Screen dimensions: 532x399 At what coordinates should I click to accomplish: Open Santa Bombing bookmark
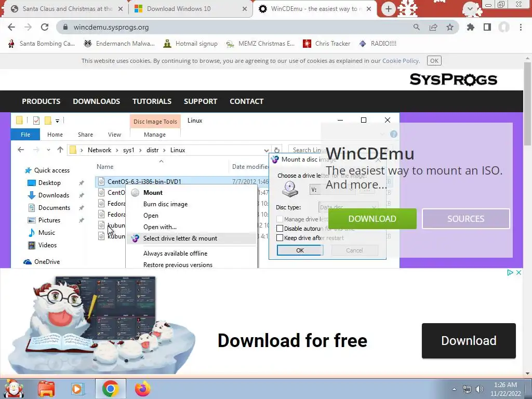(x=42, y=44)
